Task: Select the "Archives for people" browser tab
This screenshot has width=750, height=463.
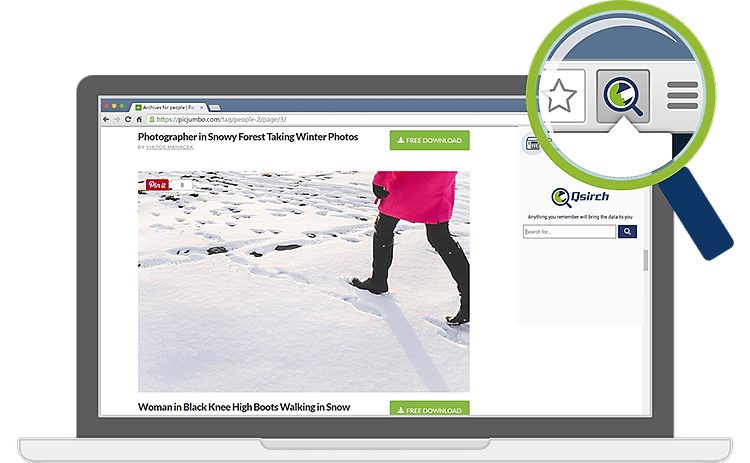Action: [x=169, y=108]
